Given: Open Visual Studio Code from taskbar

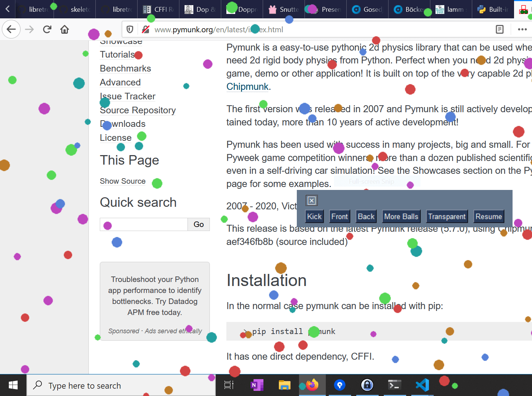Looking at the screenshot, I should pos(422,385).
